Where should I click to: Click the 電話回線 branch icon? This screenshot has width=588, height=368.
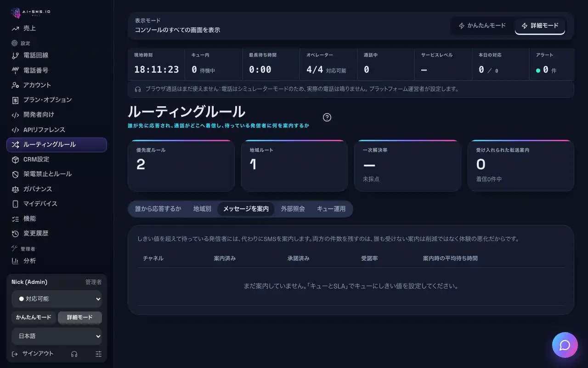point(16,56)
